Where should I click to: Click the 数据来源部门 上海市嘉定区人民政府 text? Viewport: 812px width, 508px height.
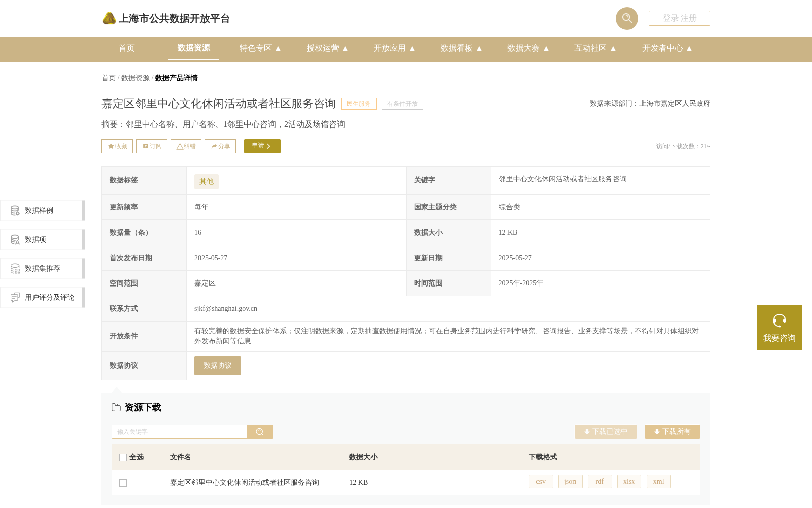(650, 104)
